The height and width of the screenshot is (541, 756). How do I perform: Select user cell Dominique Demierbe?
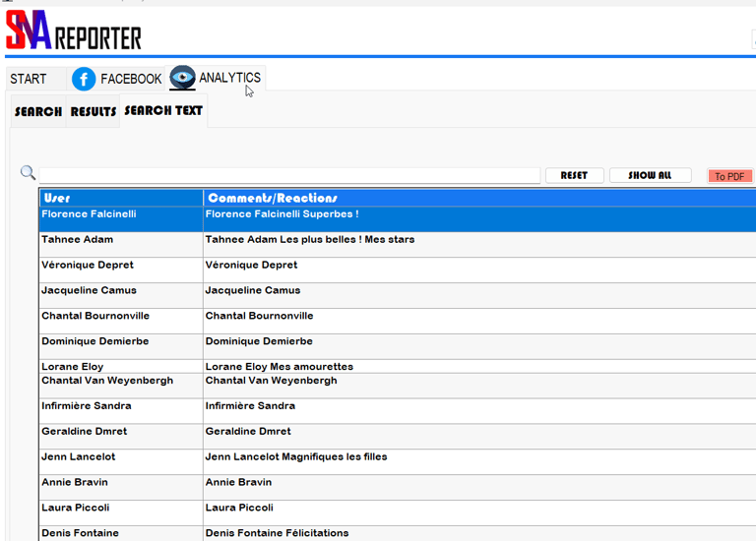pyautogui.click(x=121, y=347)
